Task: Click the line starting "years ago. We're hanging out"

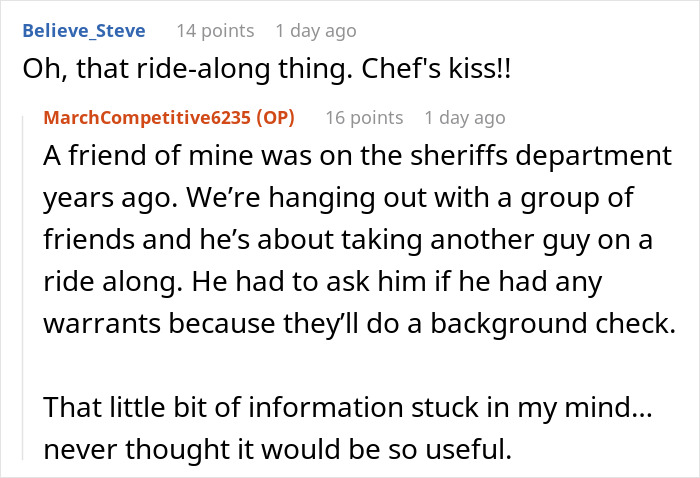Action: coord(340,200)
